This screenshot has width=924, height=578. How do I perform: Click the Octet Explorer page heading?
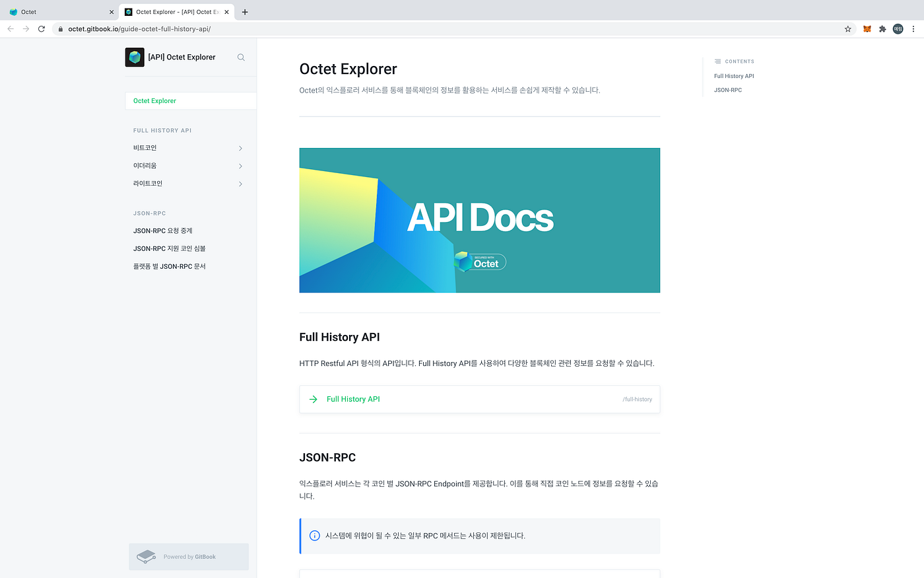point(348,69)
